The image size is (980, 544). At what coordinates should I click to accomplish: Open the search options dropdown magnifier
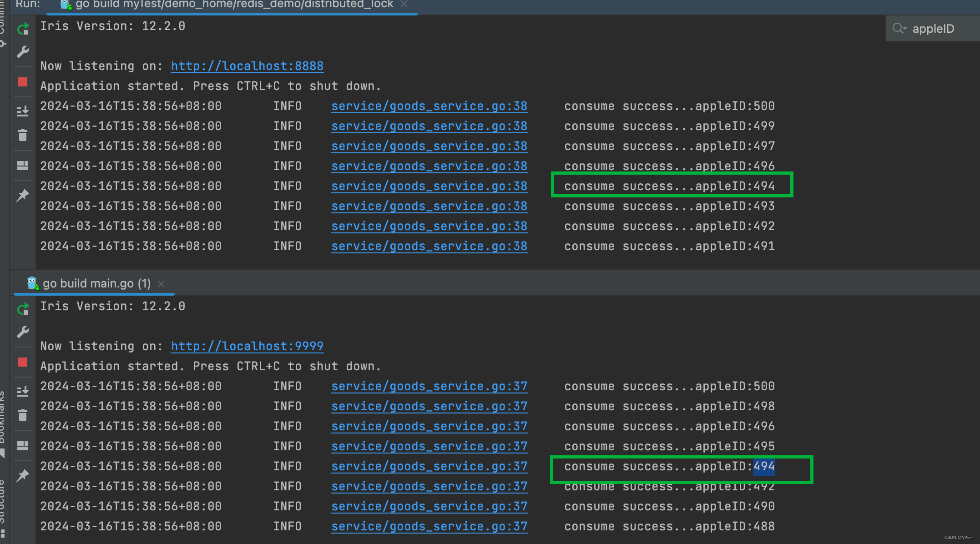(x=899, y=29)
